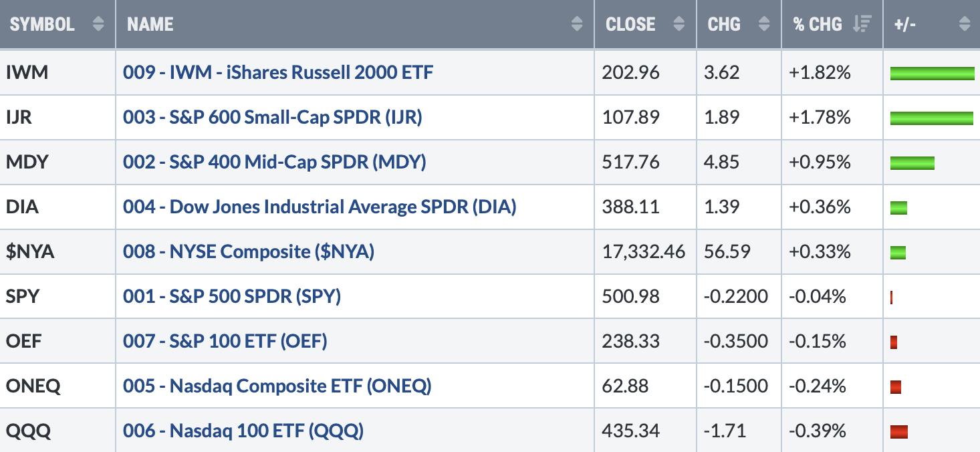Select the MDY symbol cell
Viewport: 980px width, 452px height.
coord(58,162)
